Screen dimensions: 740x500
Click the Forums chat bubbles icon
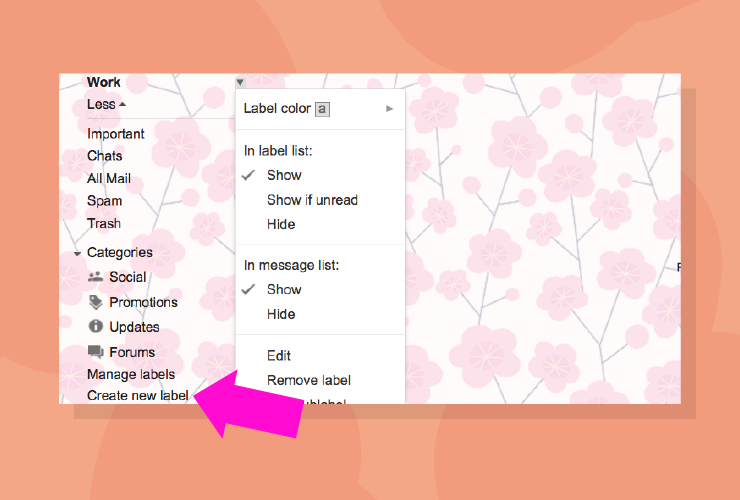coord(96,351)
